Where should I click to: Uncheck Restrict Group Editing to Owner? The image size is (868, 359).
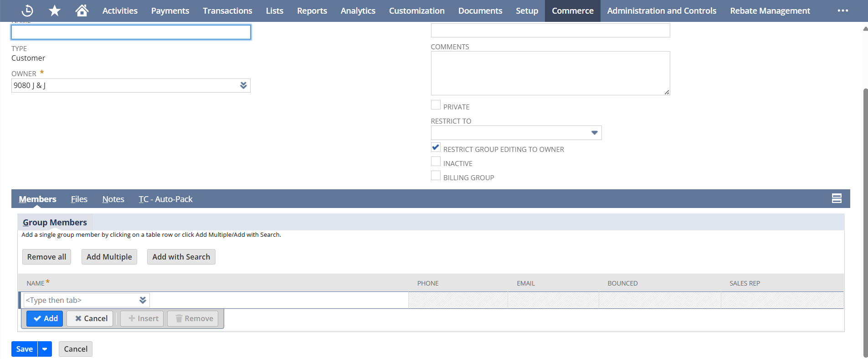click(x=436, y=148)
